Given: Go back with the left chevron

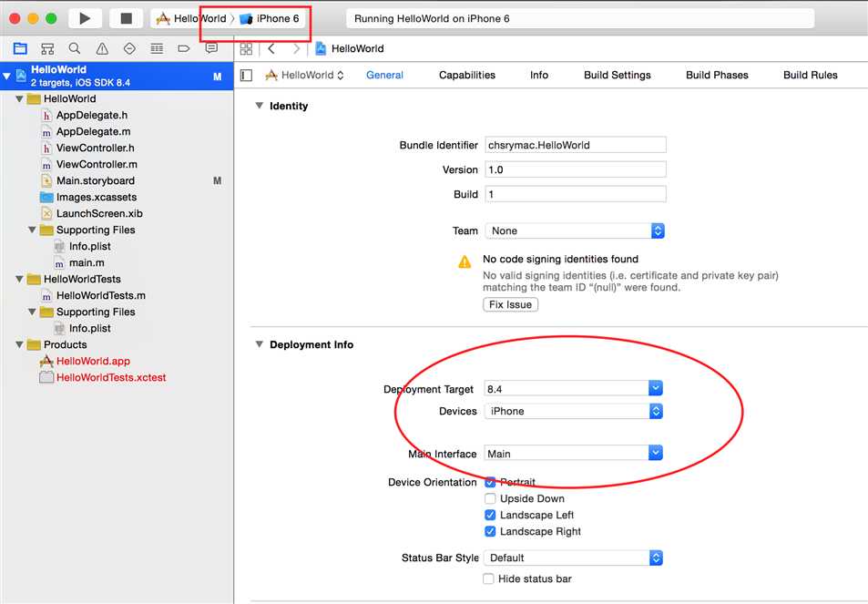Looking at the screenshot, I should click(x=271, y=48).
